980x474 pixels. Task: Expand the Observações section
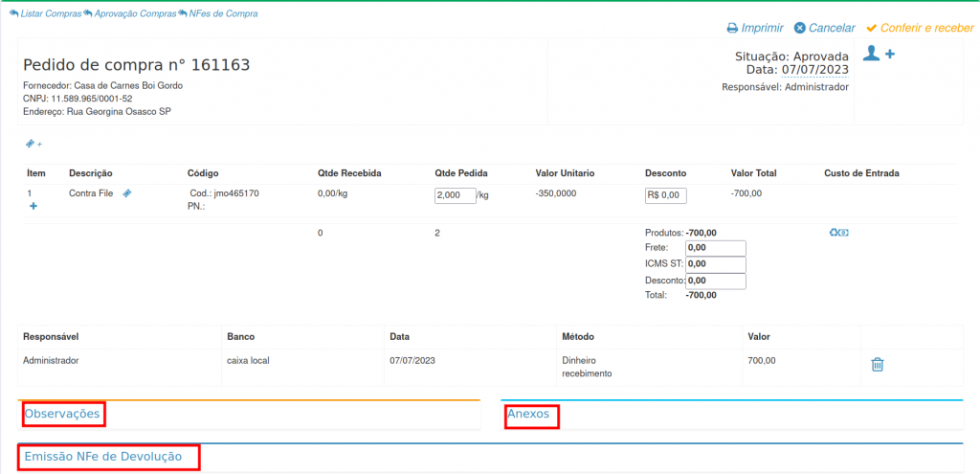point(62,414)
